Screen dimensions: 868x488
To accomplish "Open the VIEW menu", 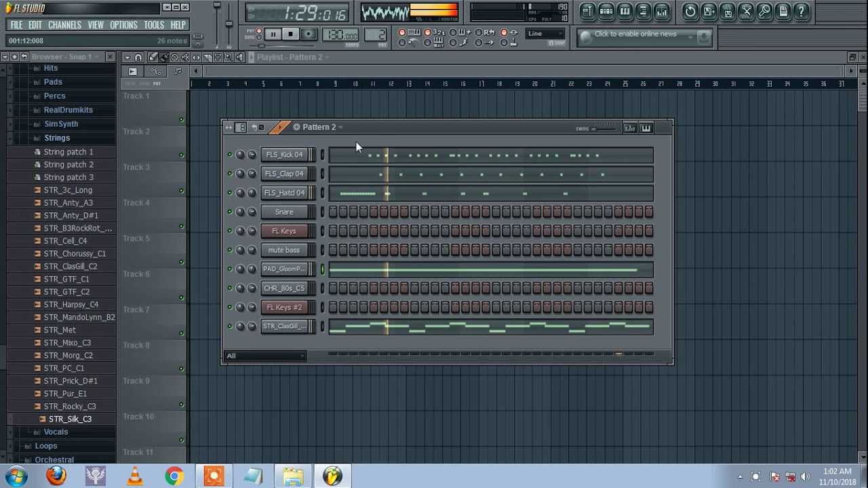I will (x=96, y=25).
